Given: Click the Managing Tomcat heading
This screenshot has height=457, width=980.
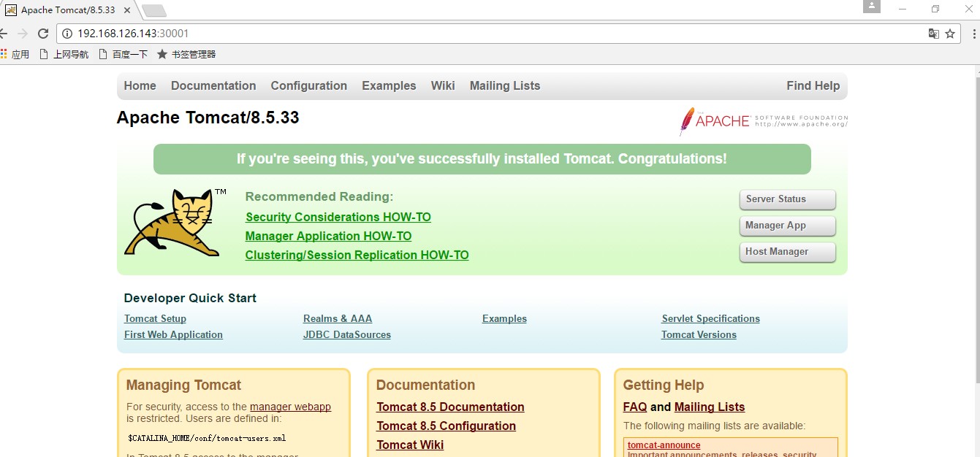Looking at the screenshot, I should pyautogui.click(x=183, y=385).
